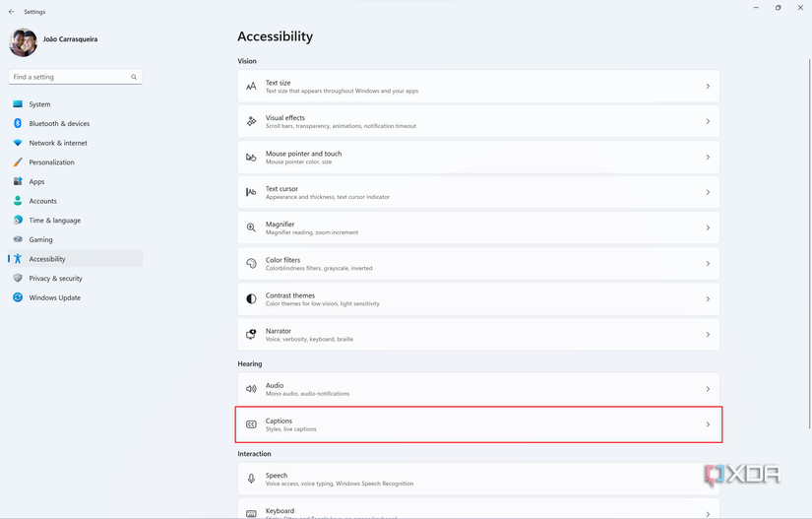The image size is (812, 519).
Task: Click the Contrast themes icon
Action: (251, 299)
